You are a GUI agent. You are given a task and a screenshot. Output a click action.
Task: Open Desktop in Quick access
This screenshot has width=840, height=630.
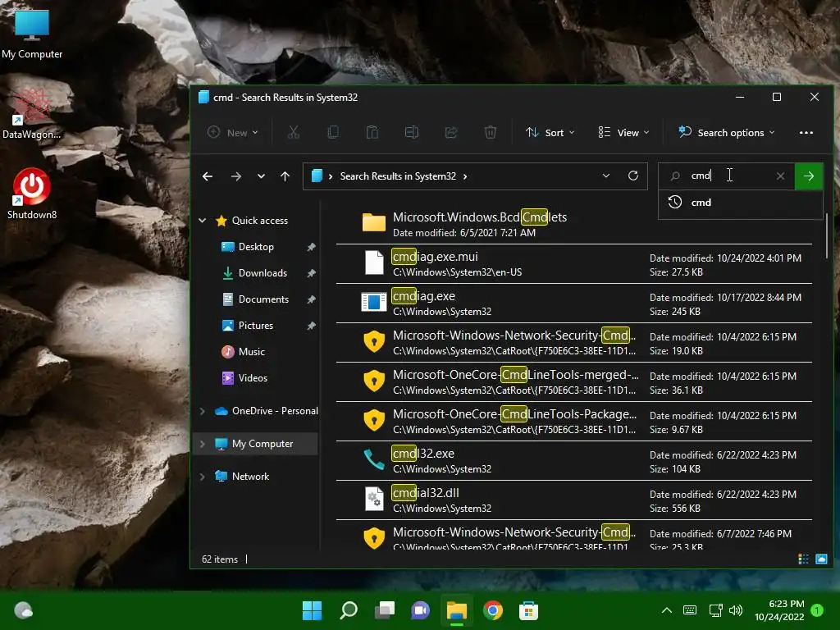tap(256, 247)
